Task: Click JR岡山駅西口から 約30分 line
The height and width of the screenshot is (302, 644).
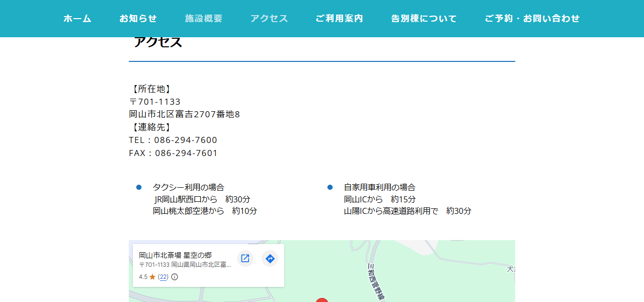Action: [202, 199]
